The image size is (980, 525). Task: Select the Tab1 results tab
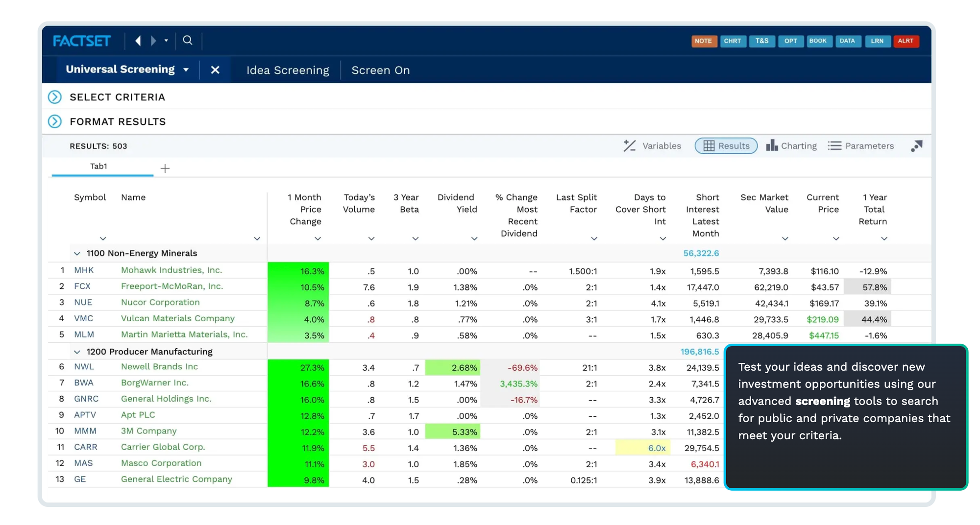pyautogui.click(x=98, y=166)
